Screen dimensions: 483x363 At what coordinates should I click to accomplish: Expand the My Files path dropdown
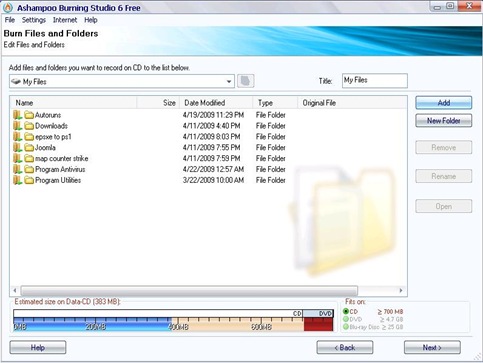point(229,82)
